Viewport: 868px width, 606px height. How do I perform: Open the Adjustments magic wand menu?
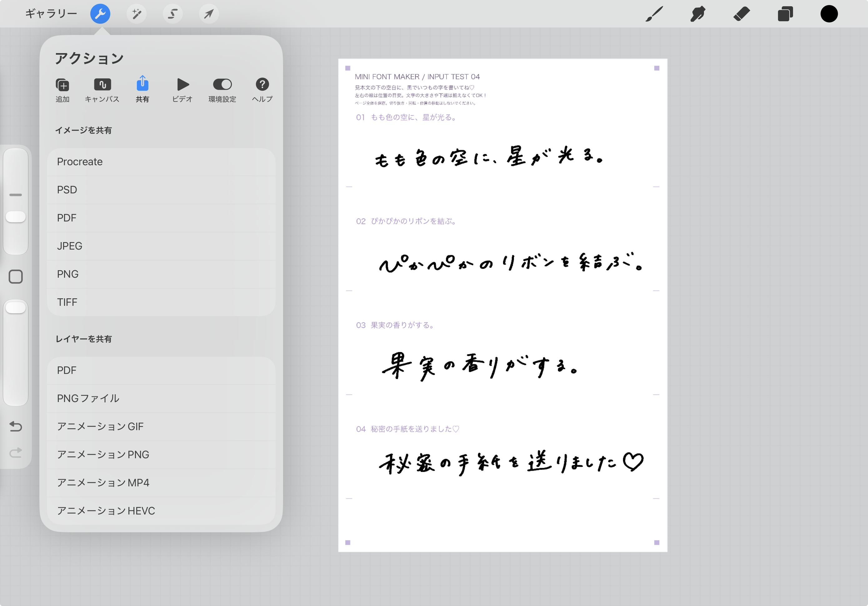(x=137, y=14)
